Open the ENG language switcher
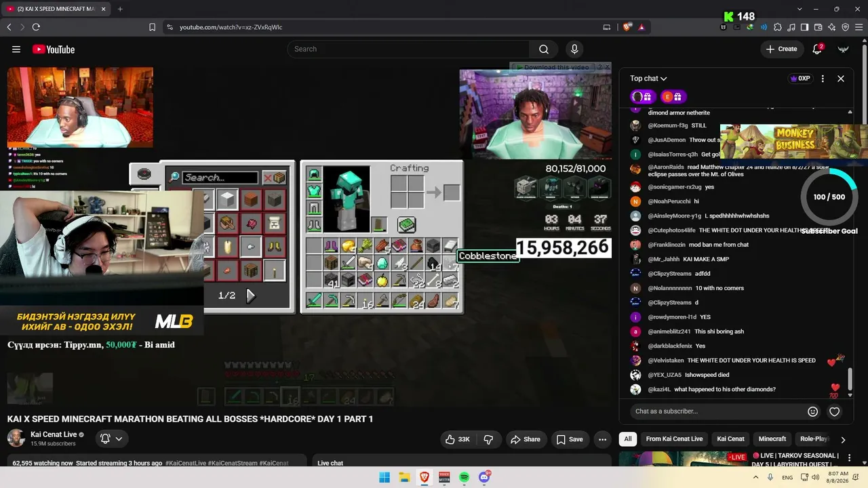Viewport: 868px width, 488px height. 787,478
